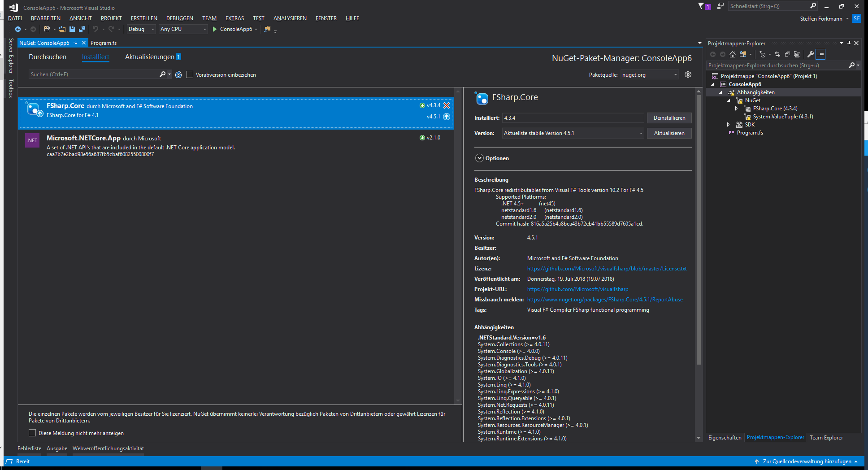Viewport: 868px width, 470px height.
Task: Click the NuGet search magnifier icon
Action: pyautogui.click(x=163, y=74)
